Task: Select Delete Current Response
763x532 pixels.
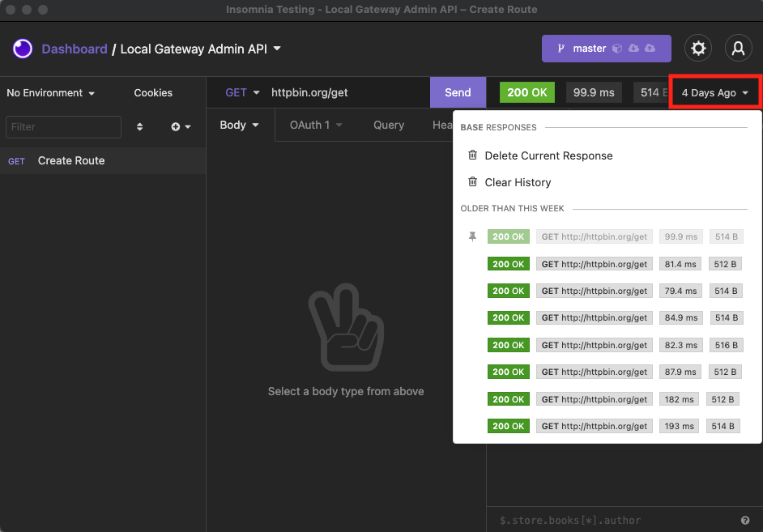Action: 607,155
